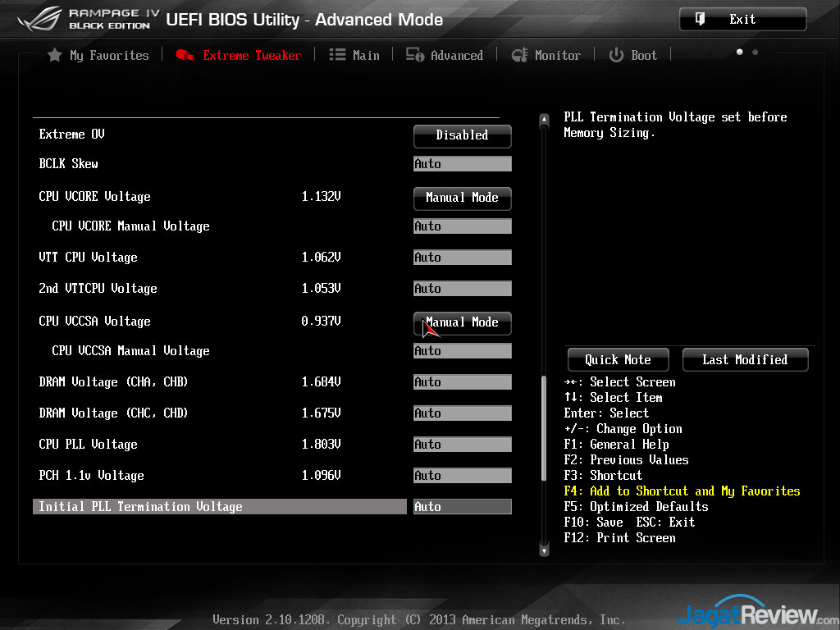840x630 pixels.
Task: Click the Advanced tab's settings icon
Action: [x=414, y=55]
